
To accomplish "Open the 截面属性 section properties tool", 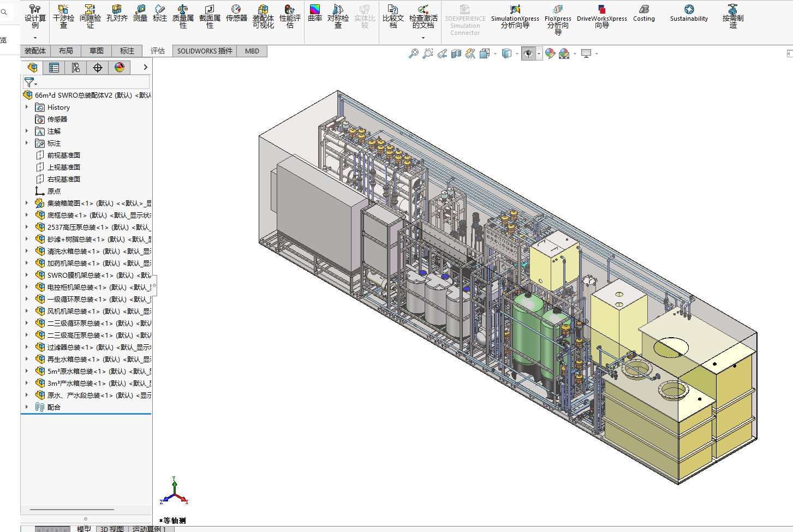I will tap(210, 16).
